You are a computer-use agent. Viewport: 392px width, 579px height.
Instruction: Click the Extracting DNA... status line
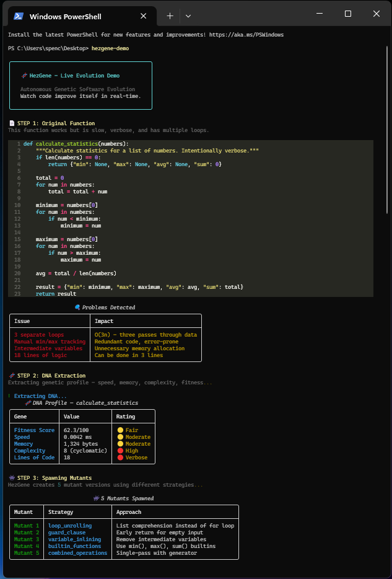[x=41, y=396]
